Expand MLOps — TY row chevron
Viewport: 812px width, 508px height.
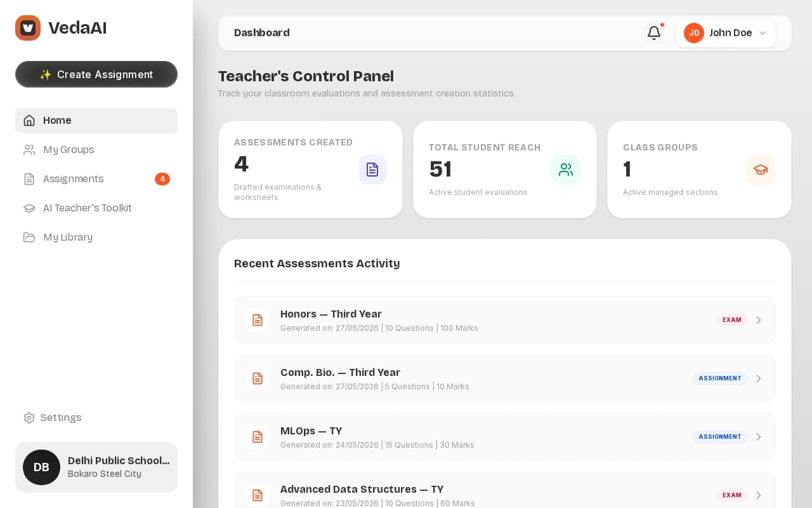pyautogui.click(x=759, y=437)
